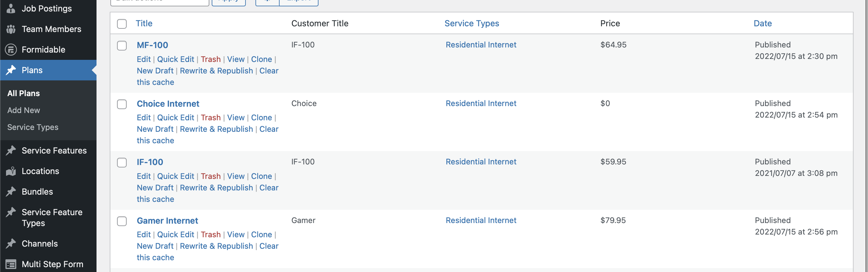Select the Gamer Internet row checkbox
Screen dimensions: 868x272
coord(122,221)
